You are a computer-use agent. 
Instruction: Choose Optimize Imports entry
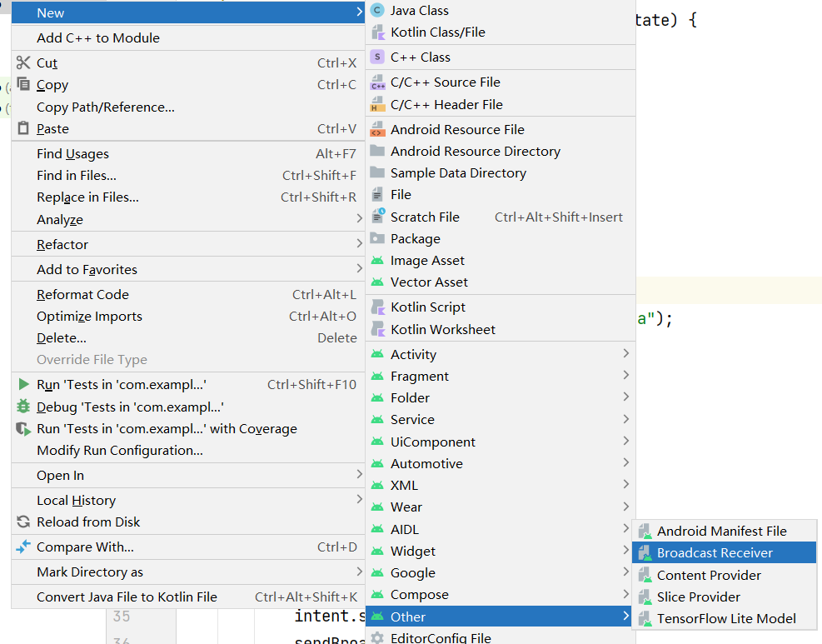[187, 317]
